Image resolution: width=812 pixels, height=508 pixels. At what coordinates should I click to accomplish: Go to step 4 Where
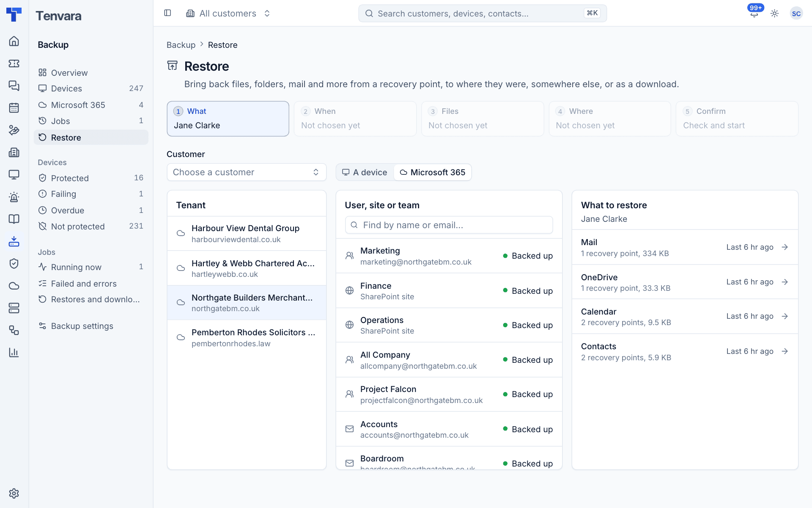[x=610, y=119]
